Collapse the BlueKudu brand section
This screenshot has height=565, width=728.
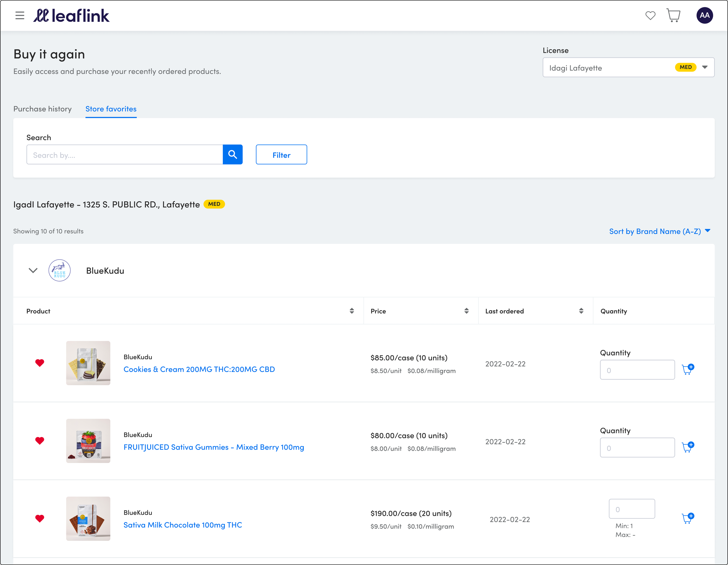pyautogui.click(x=33, y=270)
